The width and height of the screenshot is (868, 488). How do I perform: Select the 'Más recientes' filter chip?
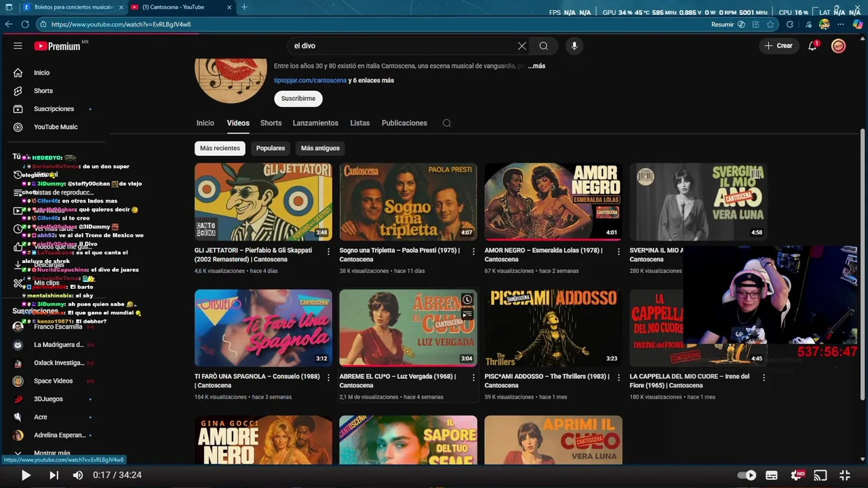point(220,148)
